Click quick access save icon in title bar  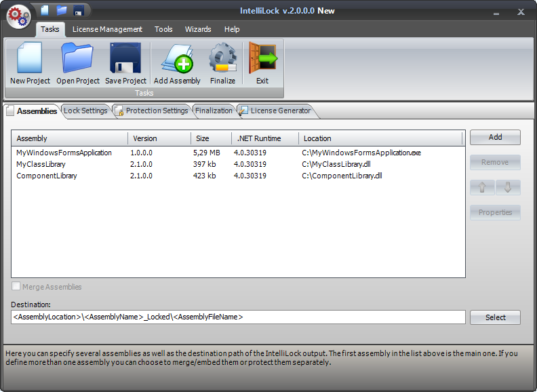[79, 10]
